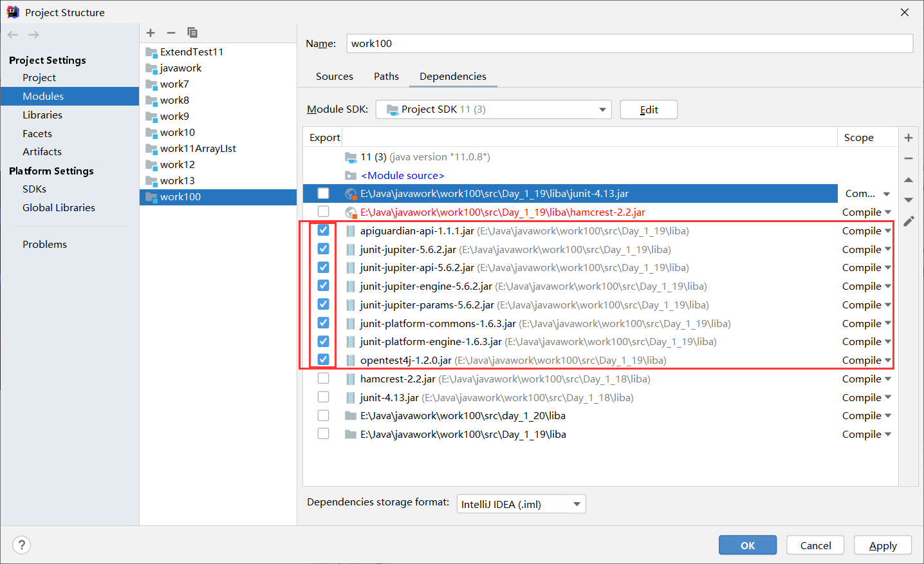The image size is (924, 564).
Task: Change scope of day_1_20\liba folder
Action: [867, 416]
